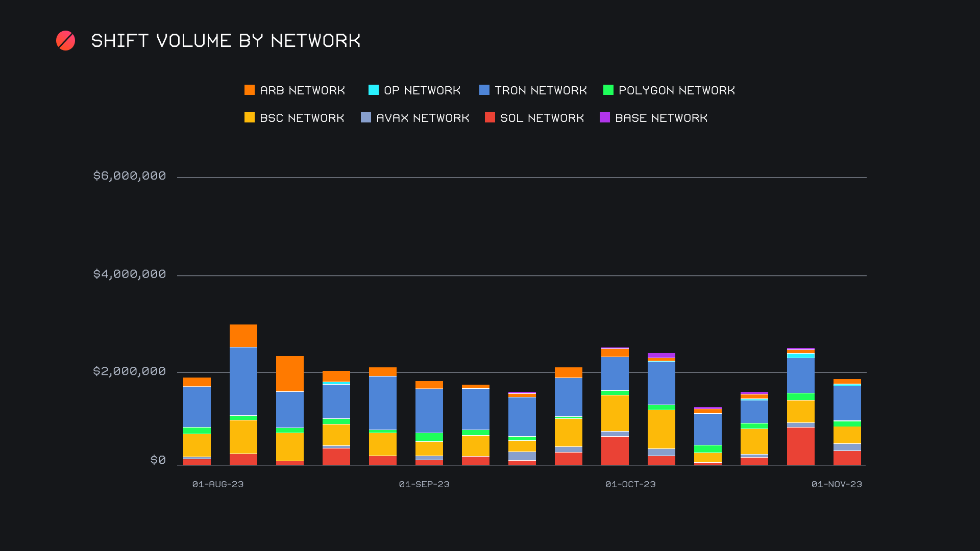980x551 pixels.
Task: Click the green Polygon Network legend swatch
Action: (608, 90)
